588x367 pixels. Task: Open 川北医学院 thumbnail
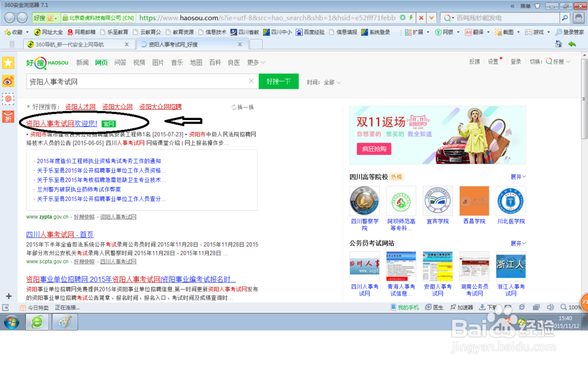[x=511, y=201]
